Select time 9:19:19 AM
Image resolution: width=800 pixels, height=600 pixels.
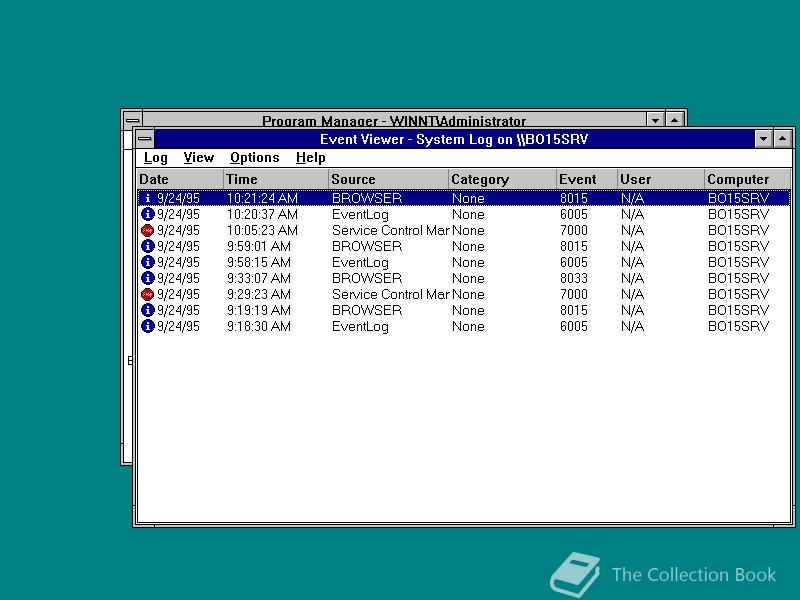pos(259,310)
